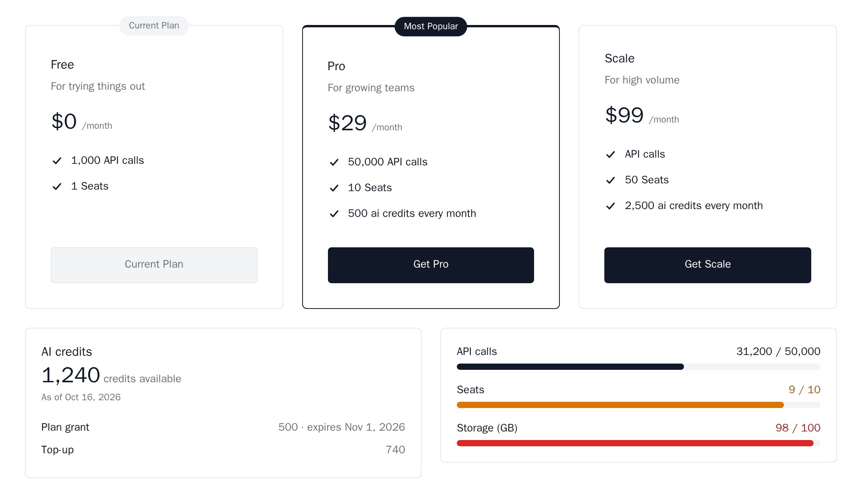Viewport: 862px width, 504px height.
Task: Click the API calls usage progress bar
Action: pyautogui.click(x=639, y=367)
